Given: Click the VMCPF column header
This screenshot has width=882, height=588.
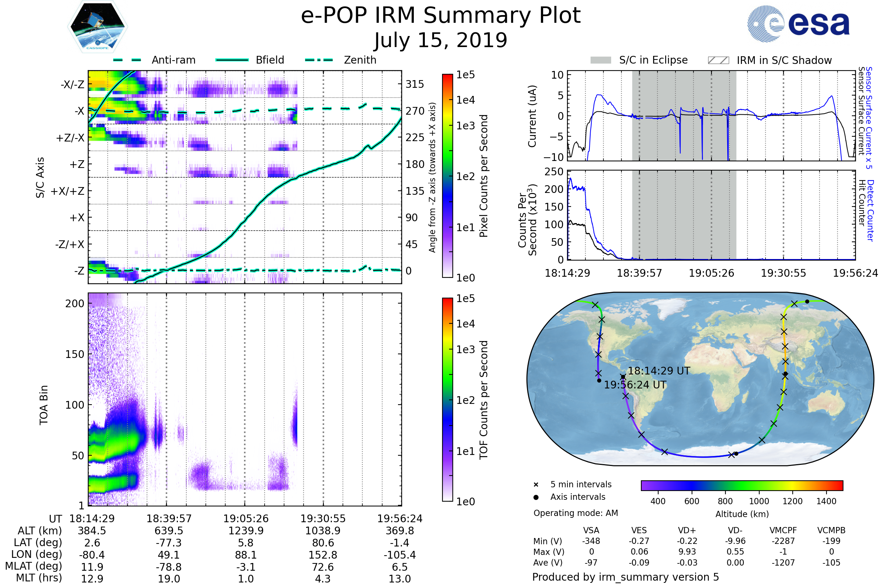Looking at the screenshot, I should pyautogui.click(x=783, y=530).
